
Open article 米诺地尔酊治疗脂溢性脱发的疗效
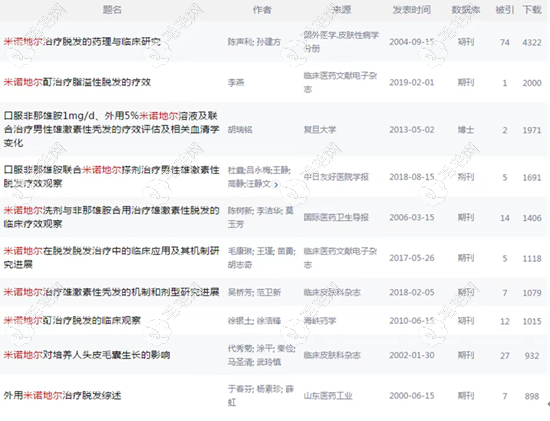(77, 82)
